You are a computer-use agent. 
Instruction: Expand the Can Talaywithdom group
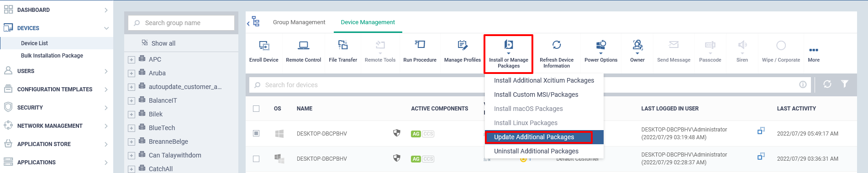tap(132, 156)
